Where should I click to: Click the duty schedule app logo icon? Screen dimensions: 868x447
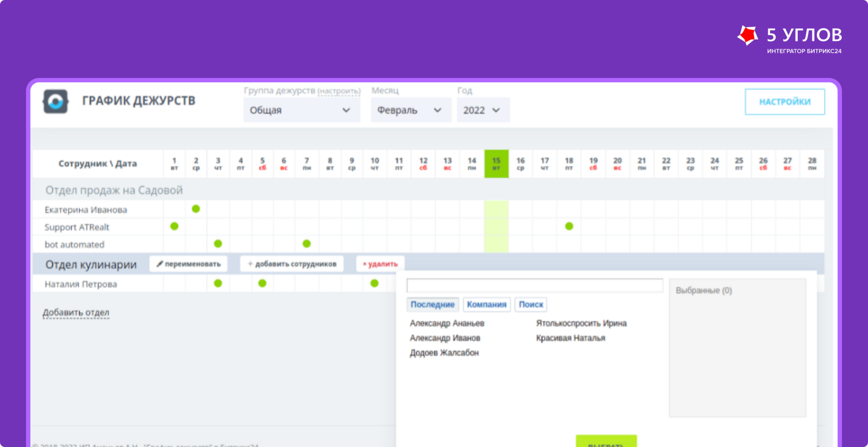click(55, 101)
